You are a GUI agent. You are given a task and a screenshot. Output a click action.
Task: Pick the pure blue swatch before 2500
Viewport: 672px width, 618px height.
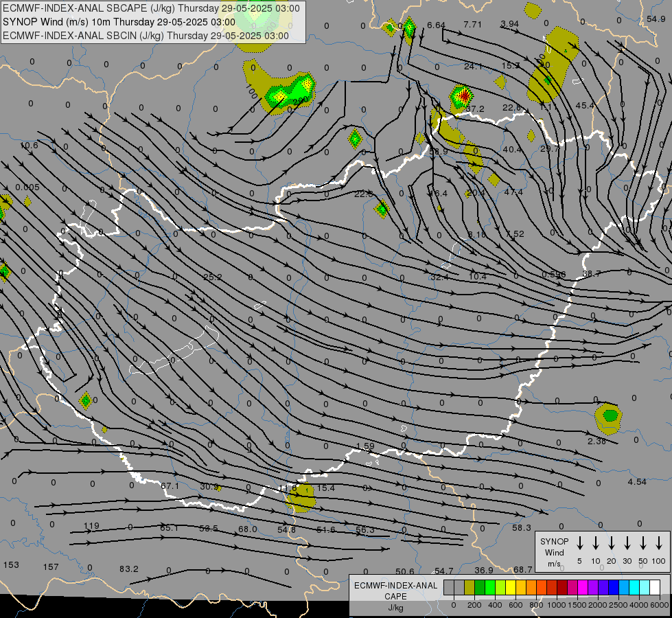(614, 588)
